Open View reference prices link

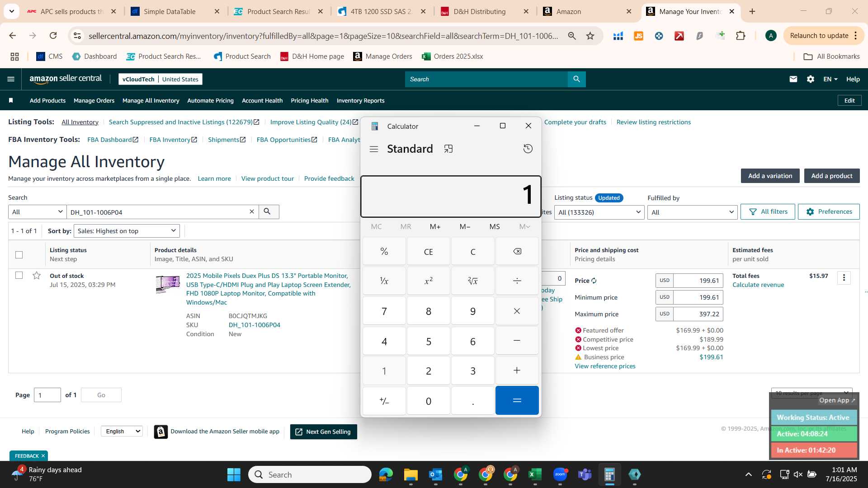[605, 366]
